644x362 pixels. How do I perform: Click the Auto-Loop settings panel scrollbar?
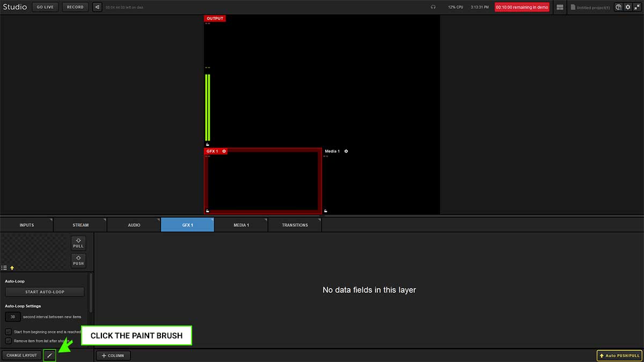[91, 293]
